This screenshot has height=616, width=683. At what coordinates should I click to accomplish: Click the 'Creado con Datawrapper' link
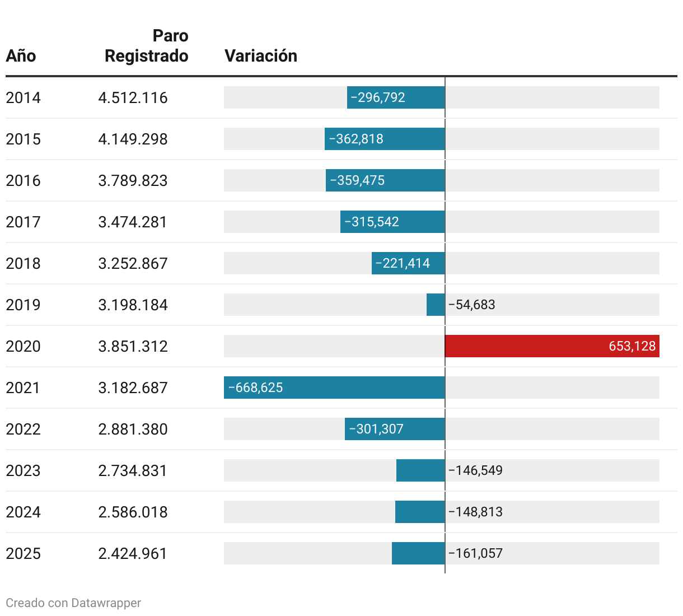pyautogui.click(x=73, y=603)
